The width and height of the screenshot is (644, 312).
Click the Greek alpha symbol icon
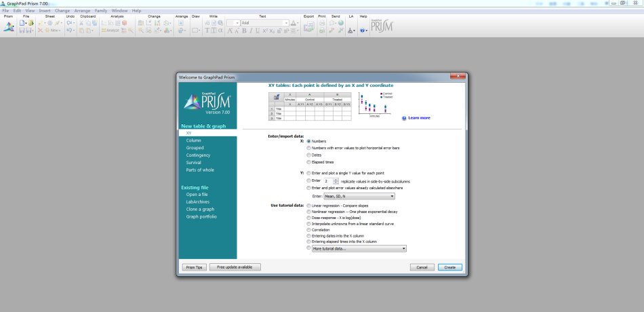click(x=220, y=31)
